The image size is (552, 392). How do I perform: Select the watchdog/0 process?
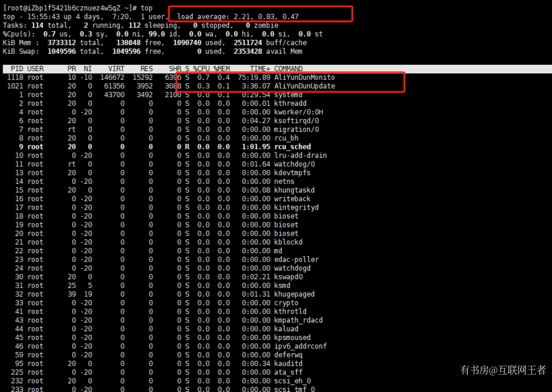tap(294, 164)
